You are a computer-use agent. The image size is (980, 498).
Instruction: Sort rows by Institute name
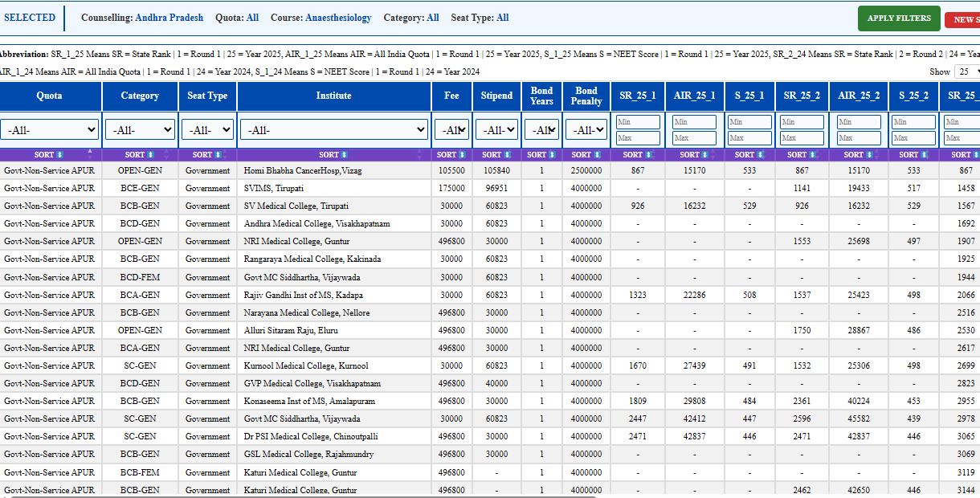point(333,154)
